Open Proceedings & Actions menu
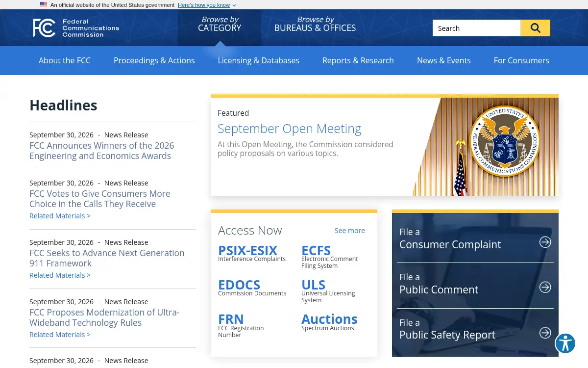This screenshot has height=368, width=588. point(154,60)
